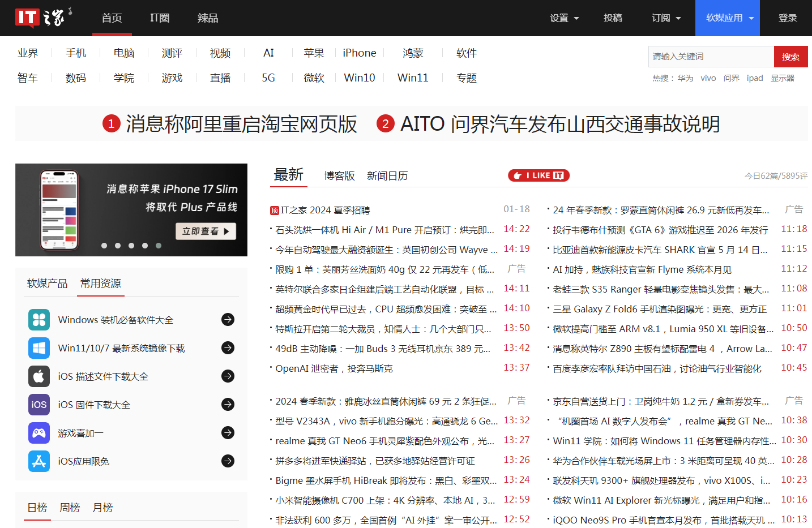Image resolution: width=812 pixels, height=528 pixels.
Task: Click the IT之家 logo in header
Action: coord(44,18)
